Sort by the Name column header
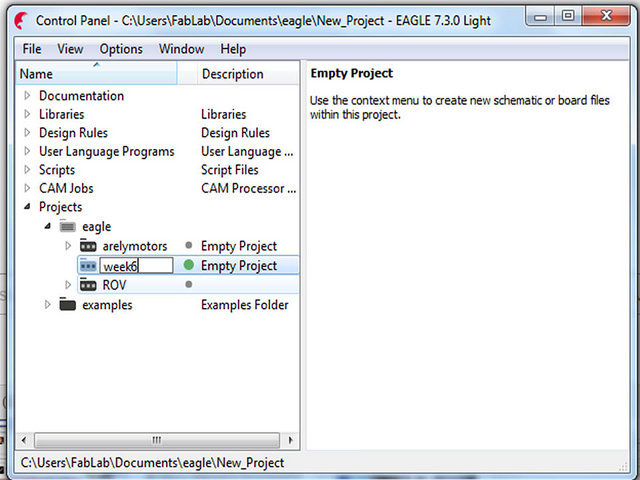640x480 pixels. (x=96, y=73)
